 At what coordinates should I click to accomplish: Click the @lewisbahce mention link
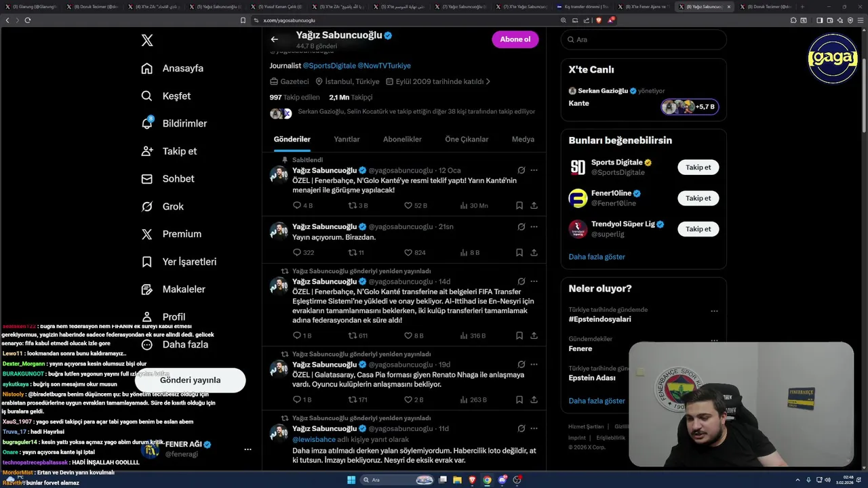click(x=314, y=439)
